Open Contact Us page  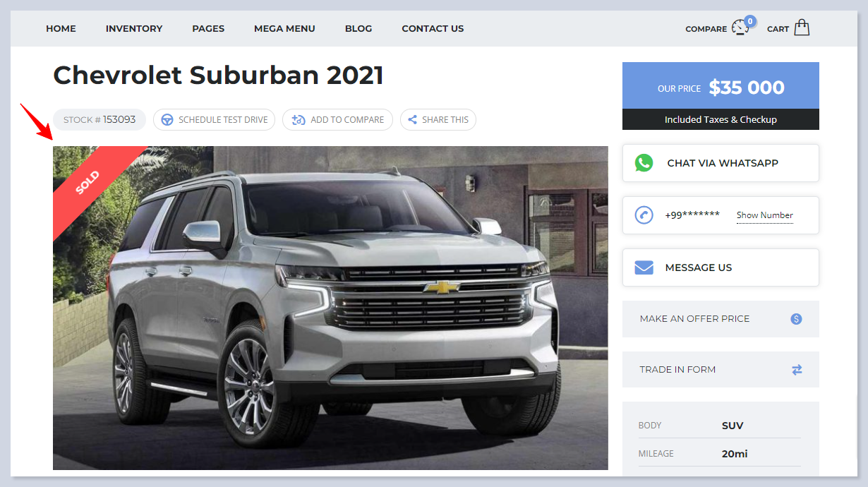[433, 29]
